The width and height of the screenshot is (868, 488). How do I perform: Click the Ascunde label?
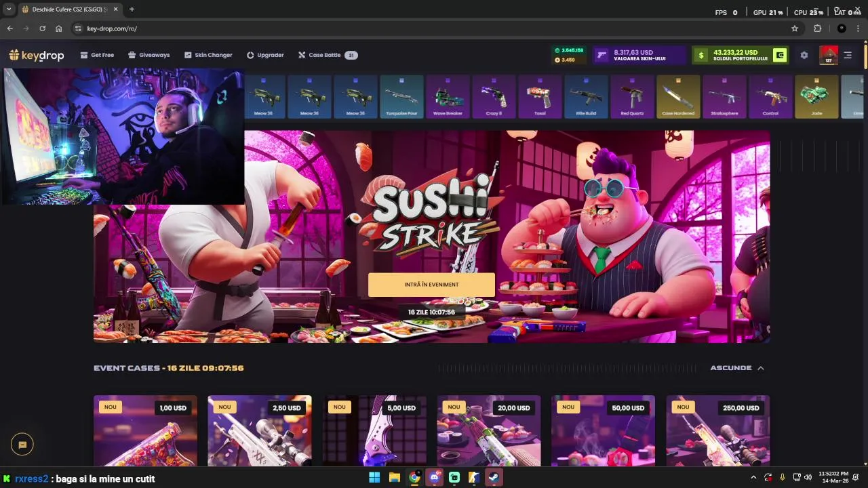[x=730, y=368]
